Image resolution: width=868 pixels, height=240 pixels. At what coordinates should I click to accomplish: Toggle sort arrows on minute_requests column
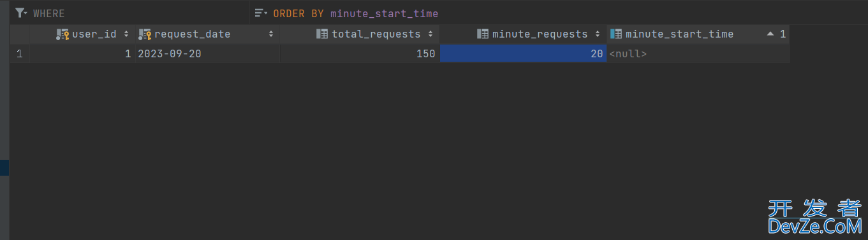tap(598, 34)
